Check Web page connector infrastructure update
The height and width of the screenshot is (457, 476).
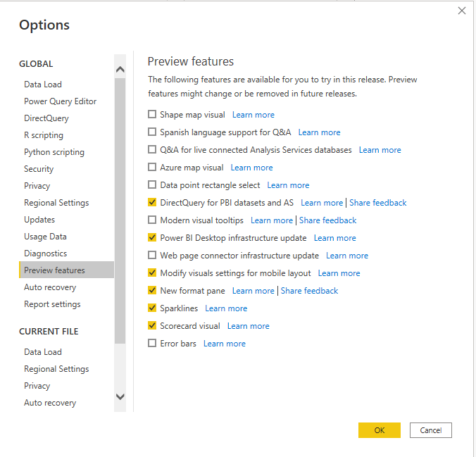pyautogui.click(x=152, y=255)
